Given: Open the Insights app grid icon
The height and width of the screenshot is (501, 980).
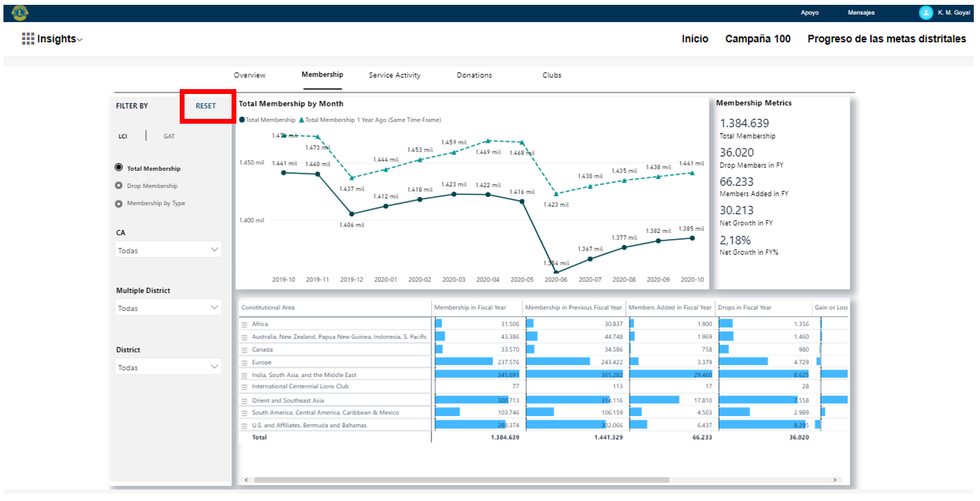Looking at the screenshot, I should point(28,39).
